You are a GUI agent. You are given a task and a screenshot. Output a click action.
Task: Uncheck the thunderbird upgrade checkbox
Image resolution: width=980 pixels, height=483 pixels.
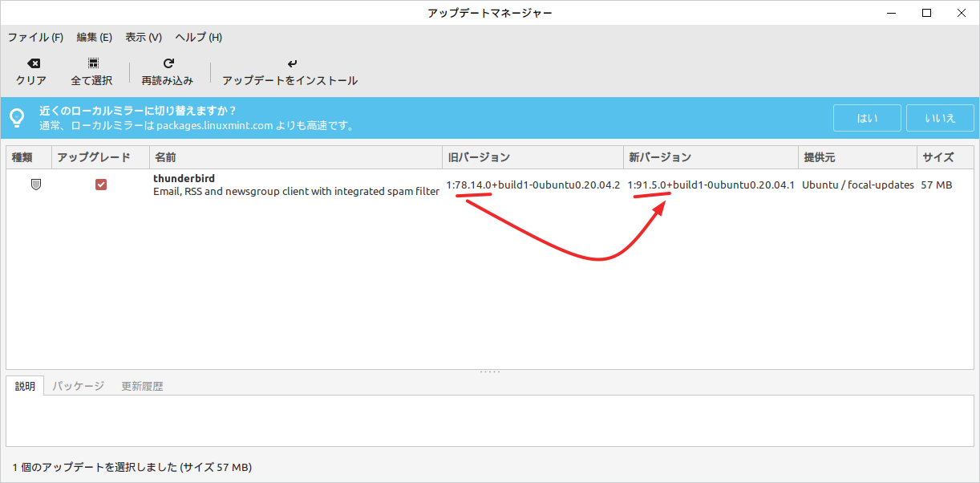pos(101,185)
